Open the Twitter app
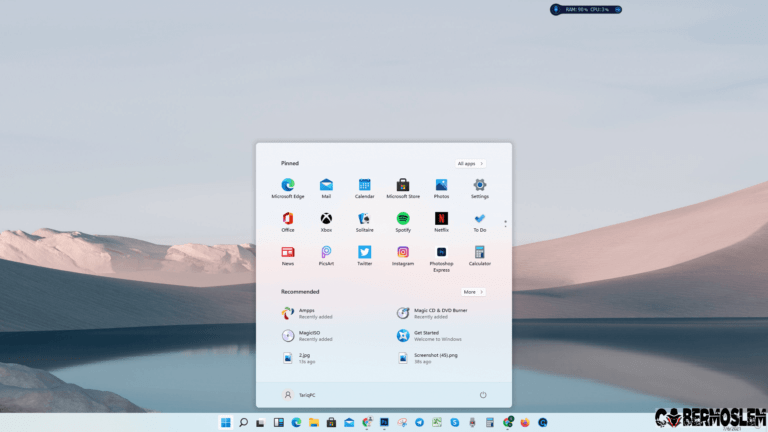This screenshot has width=768, height=432. coord(364,256)
